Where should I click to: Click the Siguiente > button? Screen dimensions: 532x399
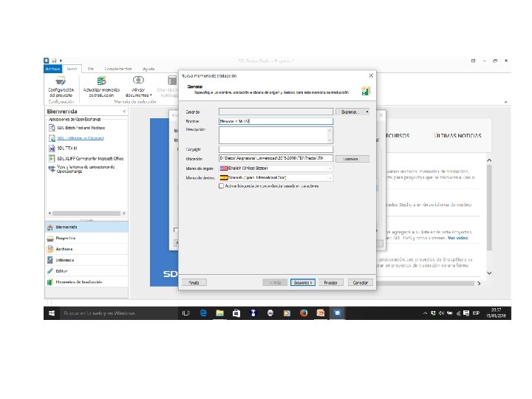tap(303, 282)
